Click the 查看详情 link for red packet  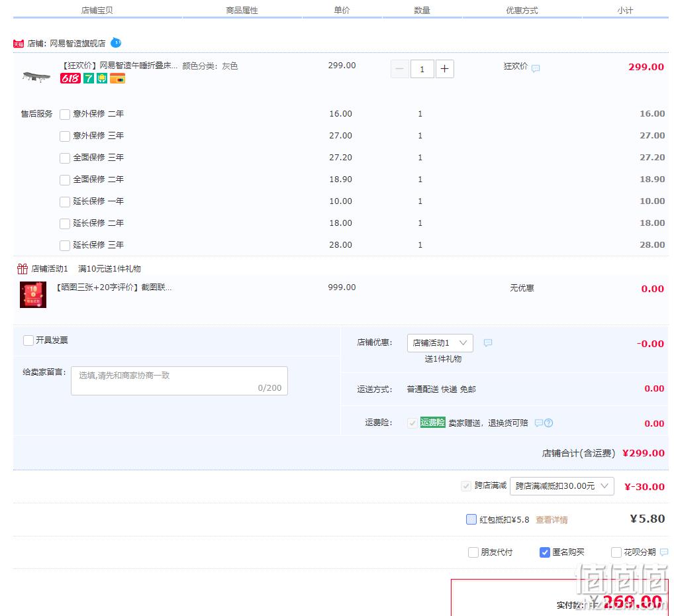pyautogui.click(x=552, y=520)
